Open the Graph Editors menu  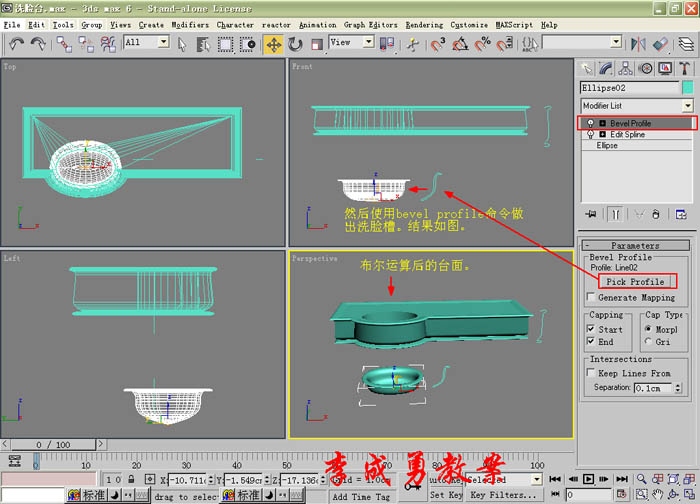point(371,25)
